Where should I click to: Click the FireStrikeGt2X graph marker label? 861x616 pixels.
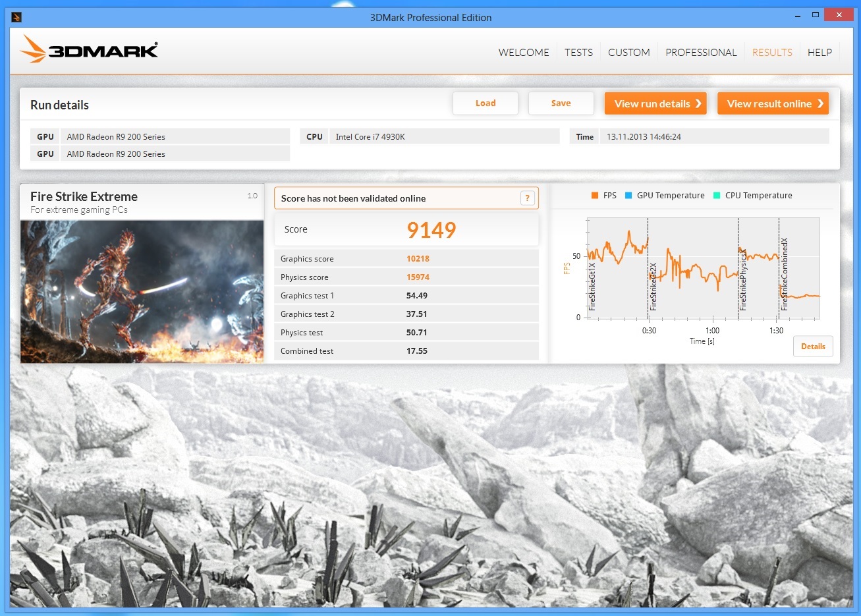click(653, 287)
